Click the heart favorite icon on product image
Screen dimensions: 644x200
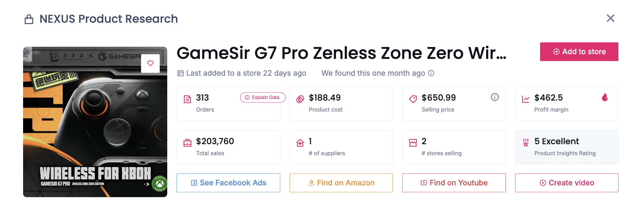point(150,64)
